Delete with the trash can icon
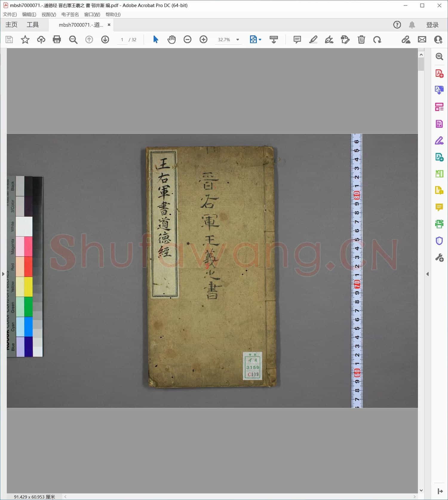The height and width of the screenshot is (500, 448). click(x=361, y=39)
